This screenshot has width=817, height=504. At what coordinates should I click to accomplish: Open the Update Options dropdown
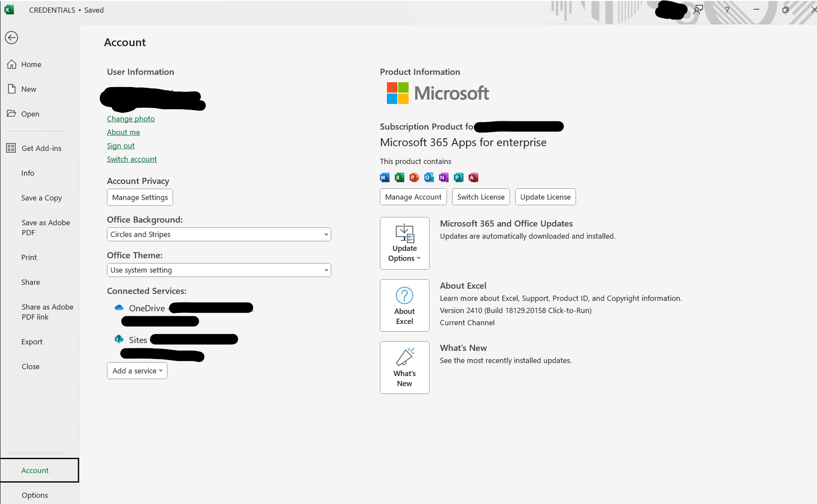(405, 243)
